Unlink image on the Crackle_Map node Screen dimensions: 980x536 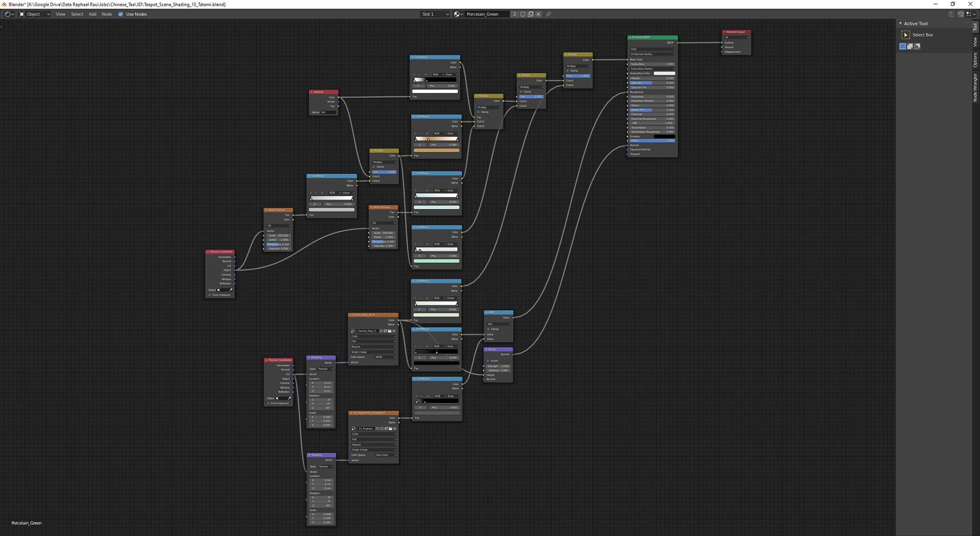[394, 331]
